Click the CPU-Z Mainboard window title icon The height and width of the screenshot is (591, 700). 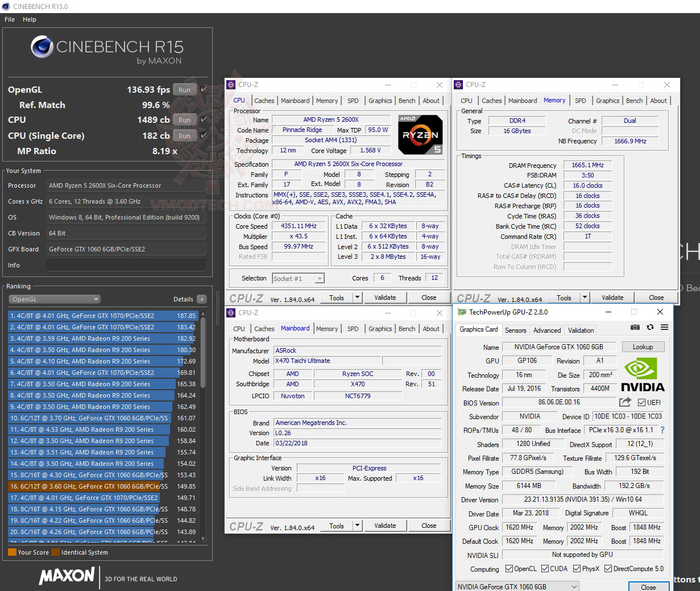tap(231, 313)
